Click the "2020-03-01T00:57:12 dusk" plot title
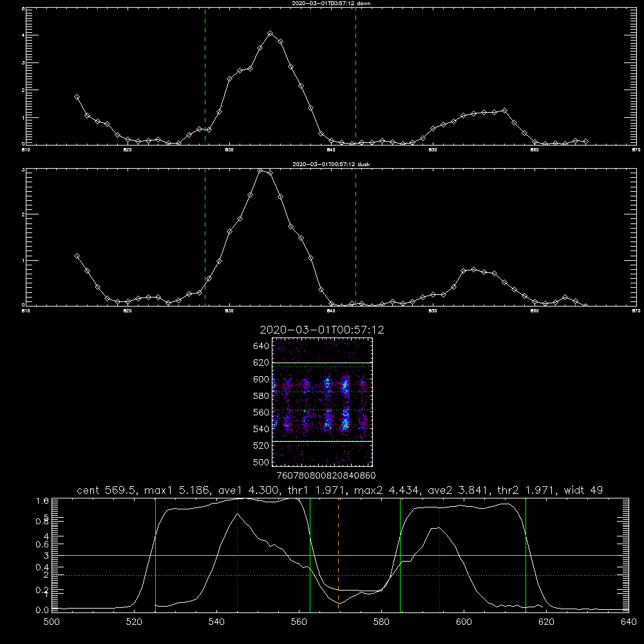This screenshot has height=644, width=644. [x=331, y=164]
